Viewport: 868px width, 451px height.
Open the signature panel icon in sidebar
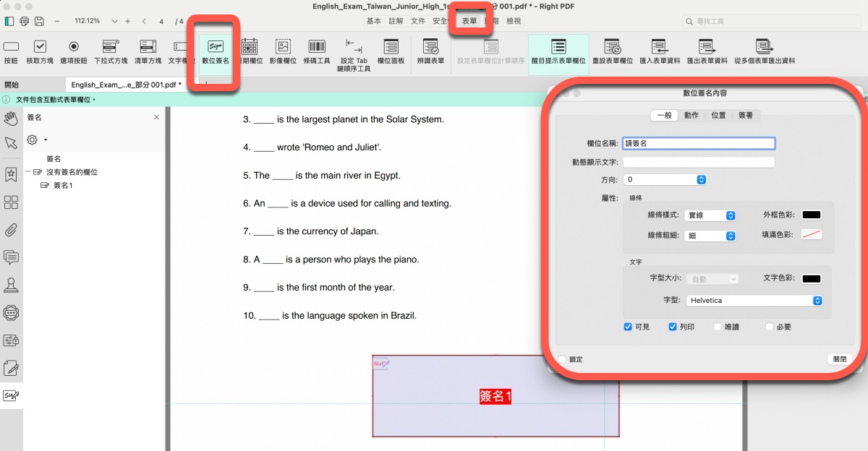tap(11, 395)
